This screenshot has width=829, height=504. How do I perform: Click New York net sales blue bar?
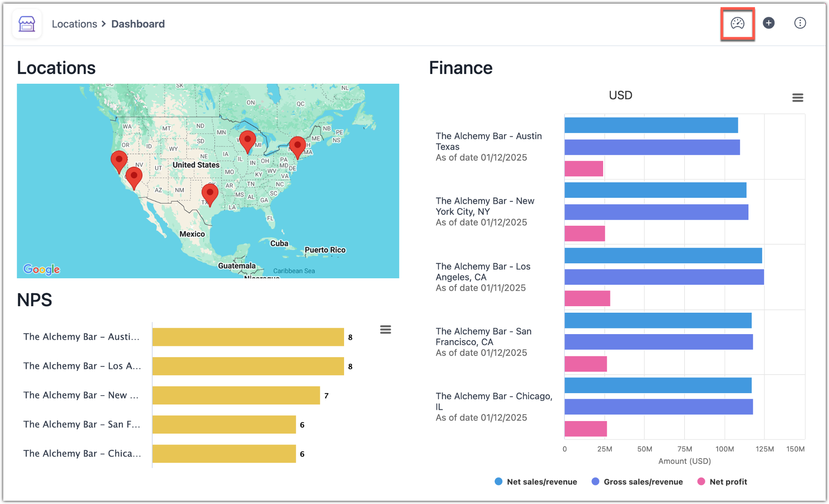655,190
